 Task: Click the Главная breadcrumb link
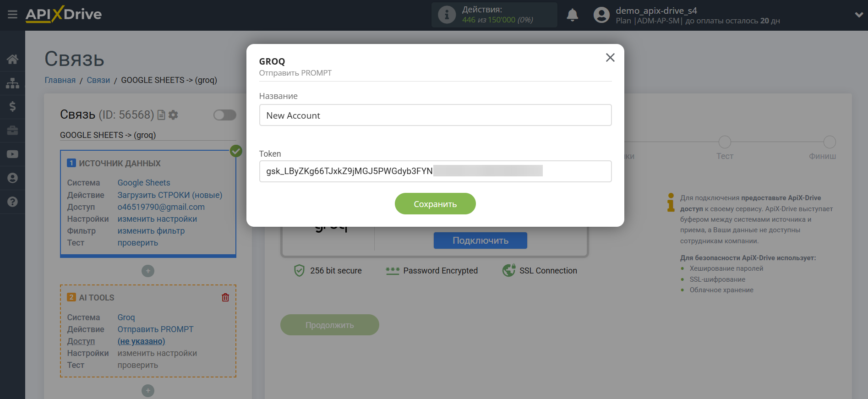point(60,80)
